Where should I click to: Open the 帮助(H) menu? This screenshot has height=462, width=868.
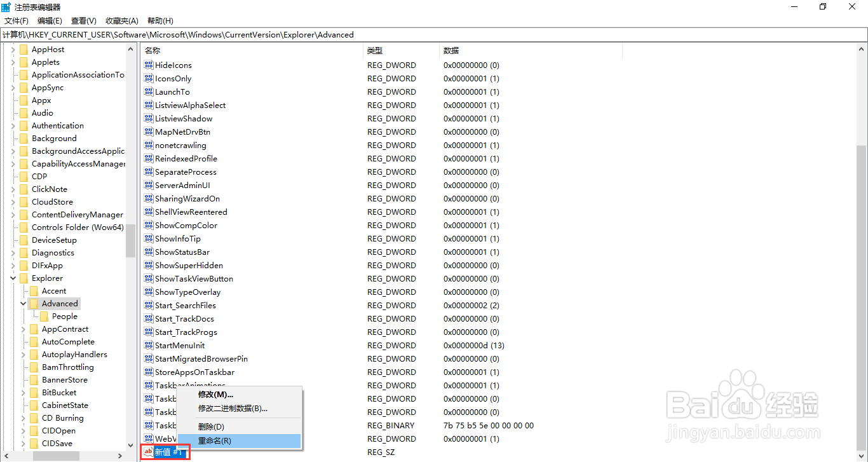159,20
